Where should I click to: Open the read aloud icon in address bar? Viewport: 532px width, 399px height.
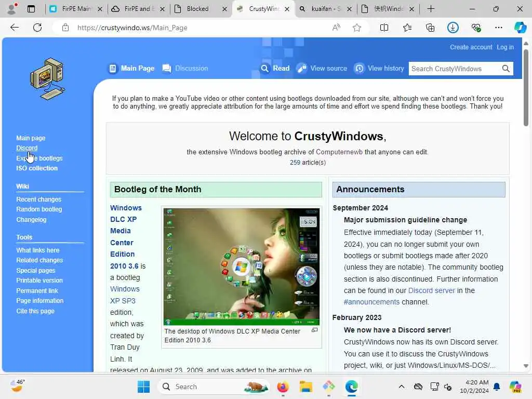336,28
